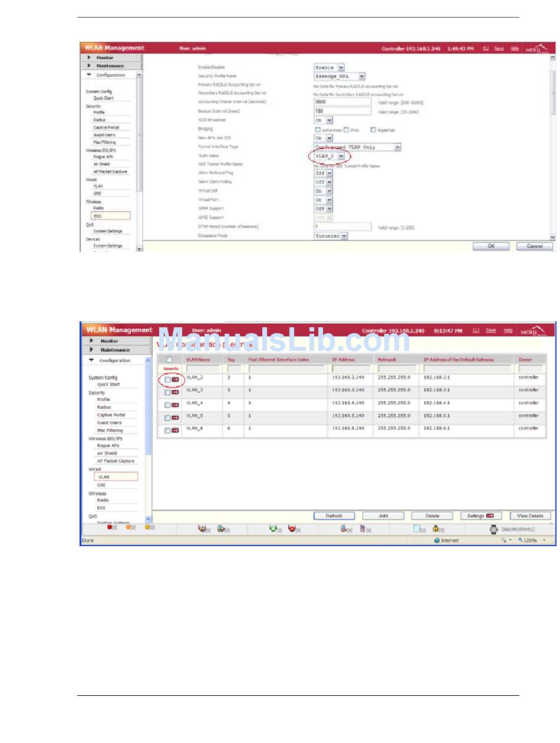Click the orange alarm indicator in the status bar
Screen dimensions: 560x743
pos(128,528)
